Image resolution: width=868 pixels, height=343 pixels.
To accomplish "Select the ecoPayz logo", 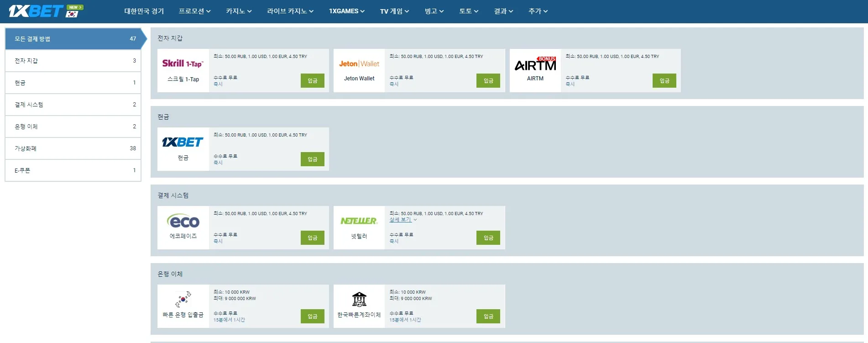I will (183, 221).
